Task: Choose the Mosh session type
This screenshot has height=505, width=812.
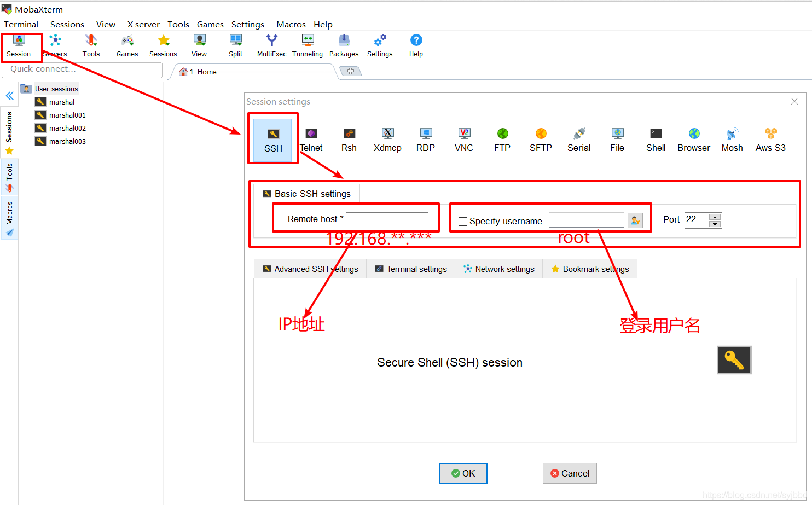Action: [x=732, y=141]
